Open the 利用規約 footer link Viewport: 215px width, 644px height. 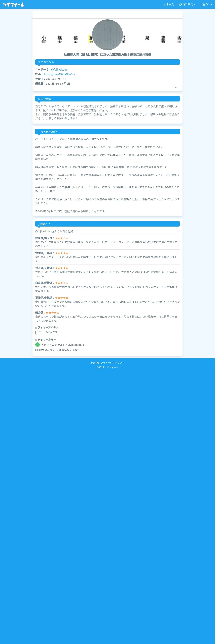pyautogui.click(x=95, y=362)
